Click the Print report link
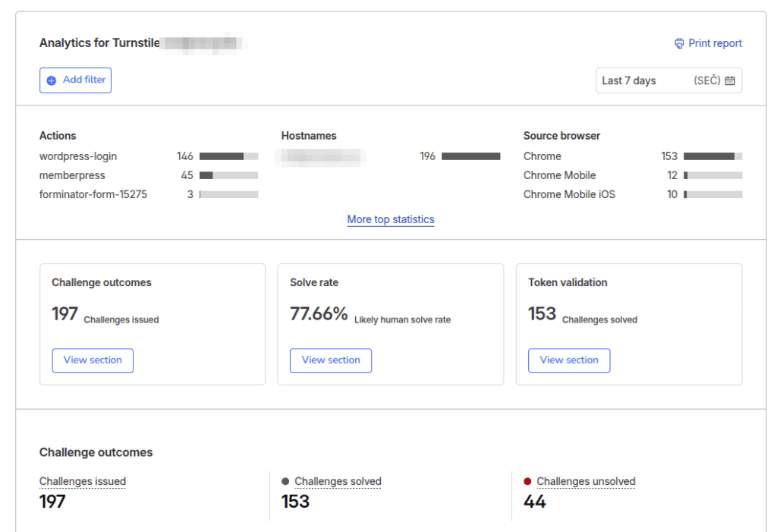The width and height of the screenshot is (777, 532). pyautogui.click(x=708, y=43)
